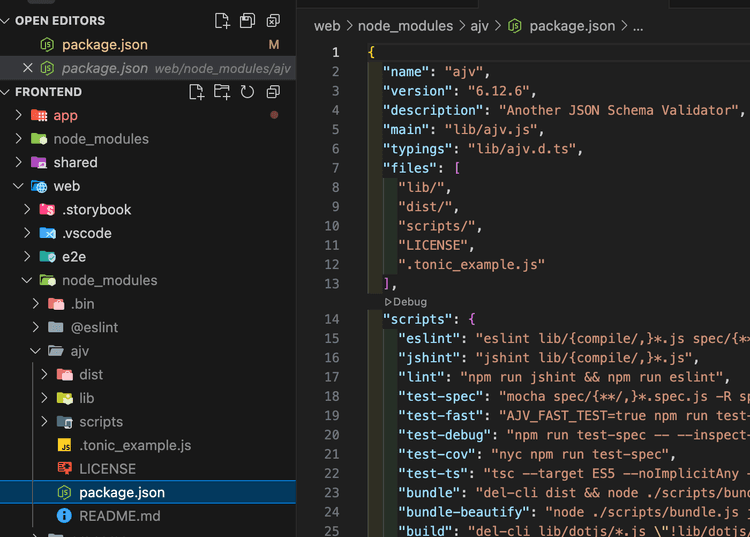Viewport: 750px width, 537px height.
Task: Click the node icon in the breadcrumb
Action: click(515, 26)
